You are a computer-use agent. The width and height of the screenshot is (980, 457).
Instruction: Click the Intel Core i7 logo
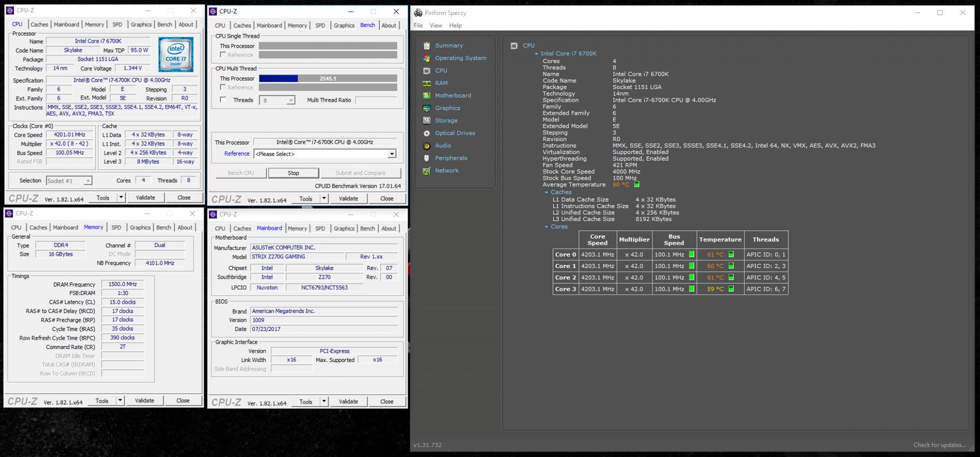(175, 55)
